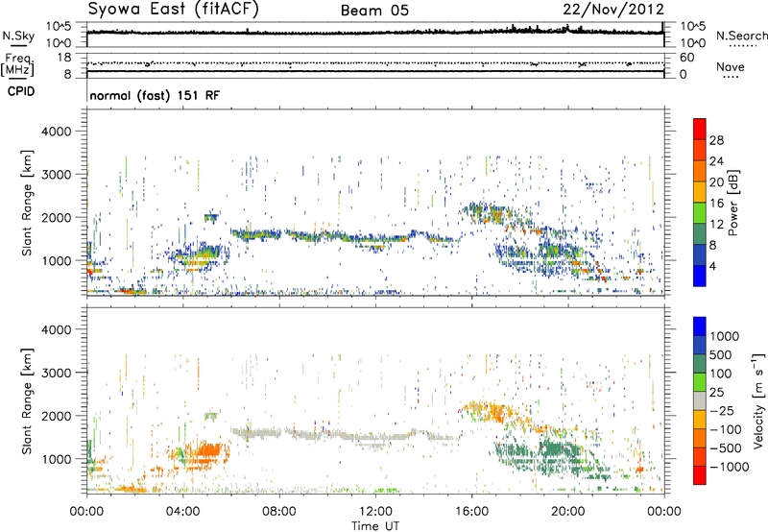The image size is (768, 532).
Task: Click the '2000' tick on velocity plot
Action: (57, 416)
